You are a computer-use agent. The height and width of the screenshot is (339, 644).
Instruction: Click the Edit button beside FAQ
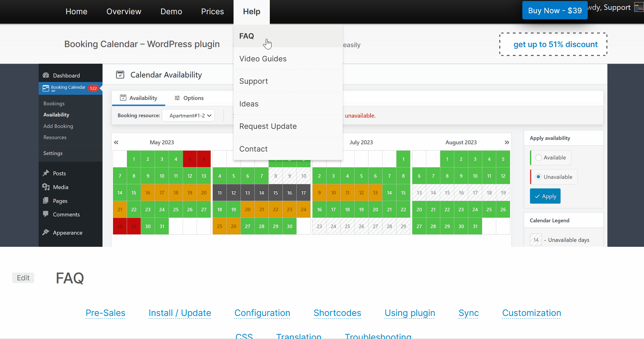tap(23, 278)
